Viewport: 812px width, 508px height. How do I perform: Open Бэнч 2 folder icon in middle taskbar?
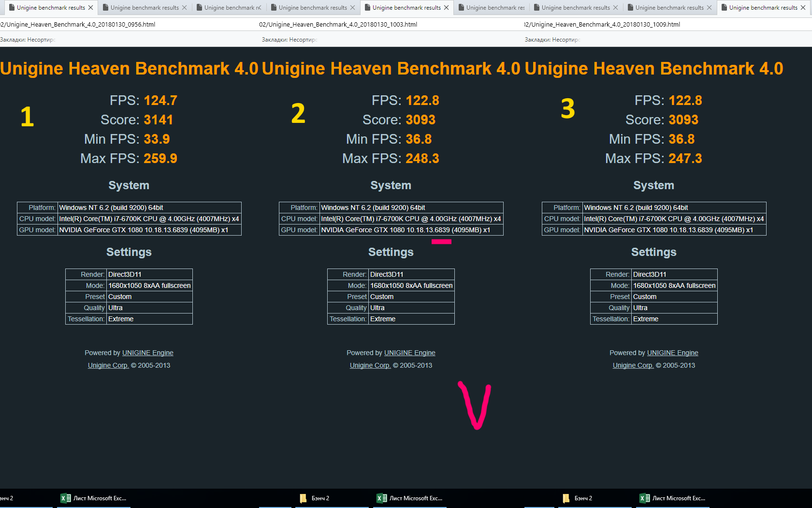pyautogui.click(x=303, y=498)
